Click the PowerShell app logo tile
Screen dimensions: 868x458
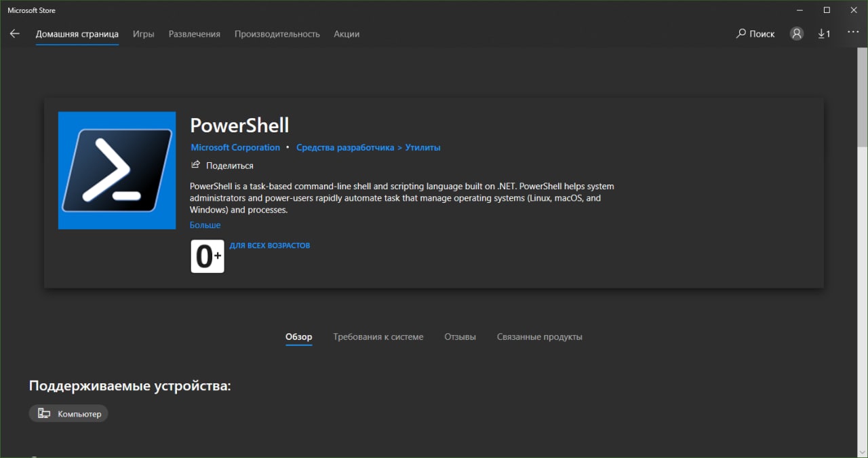pyautogui.click(x=117, y=170)
